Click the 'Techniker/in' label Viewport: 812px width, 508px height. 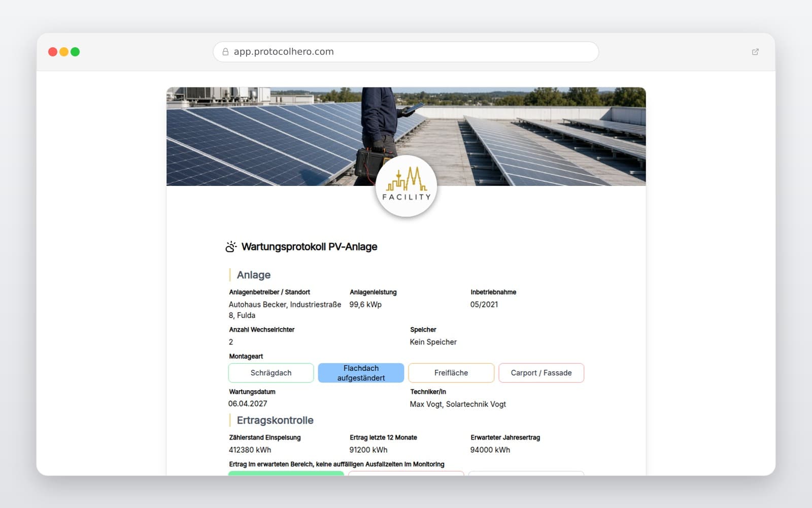428,392
